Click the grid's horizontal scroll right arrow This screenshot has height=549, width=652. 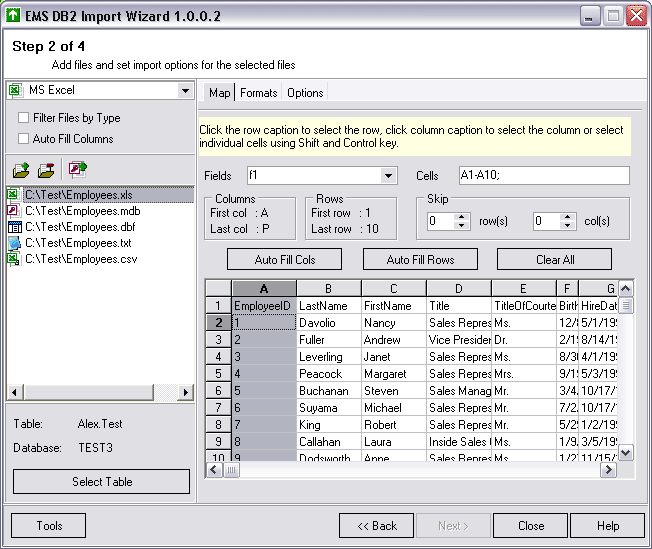608,470
